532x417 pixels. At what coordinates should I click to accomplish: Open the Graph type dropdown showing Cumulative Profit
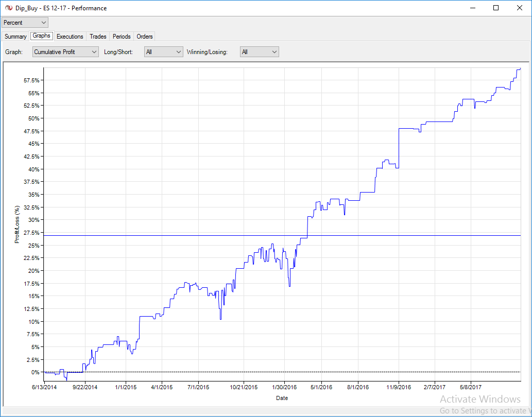[65, 52]
